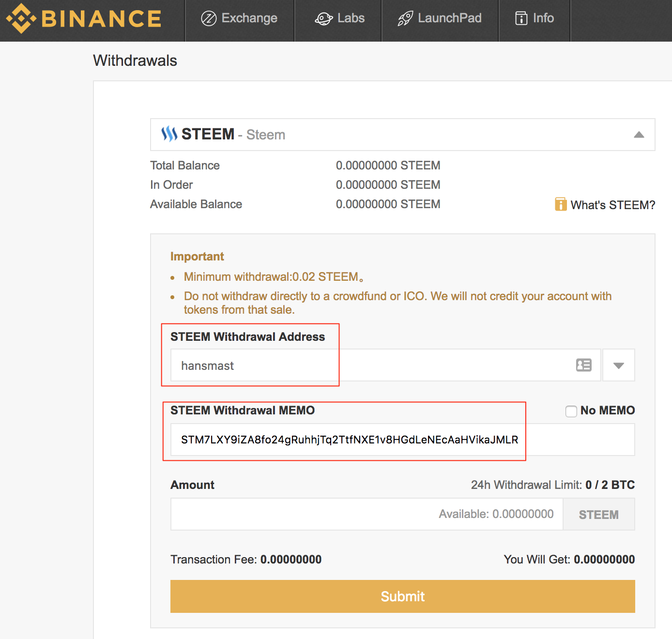Click the Total Balance label
This screenshot has width=672, height=639.
(185, 166)
